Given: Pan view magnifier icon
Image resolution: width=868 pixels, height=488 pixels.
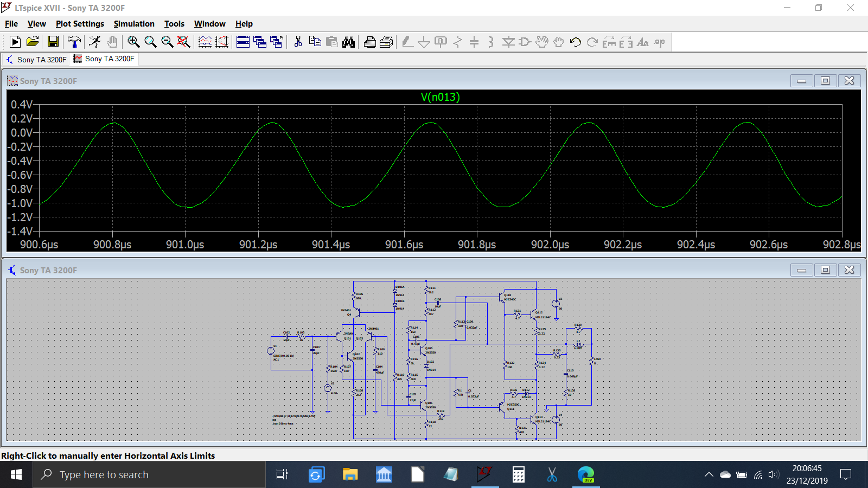Looking at the screenshot, I should coord(150,42).
